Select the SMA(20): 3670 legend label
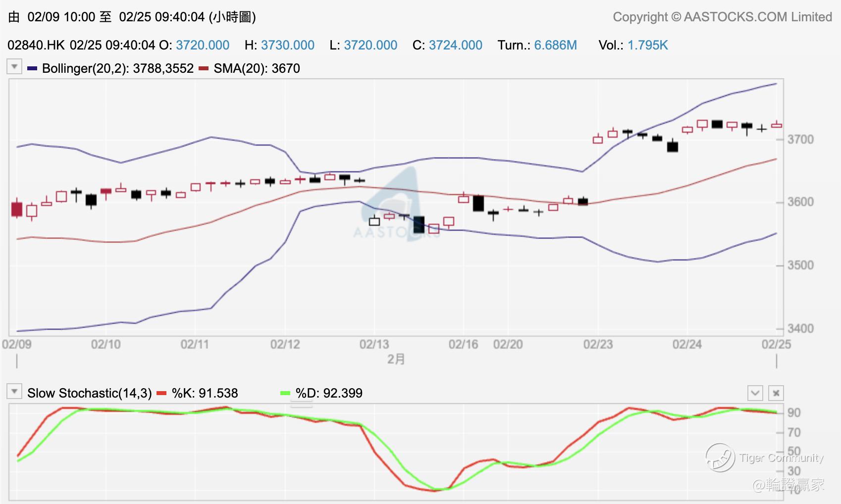The width and height of the screenshot is (841, 504). (x=257, y=68)
